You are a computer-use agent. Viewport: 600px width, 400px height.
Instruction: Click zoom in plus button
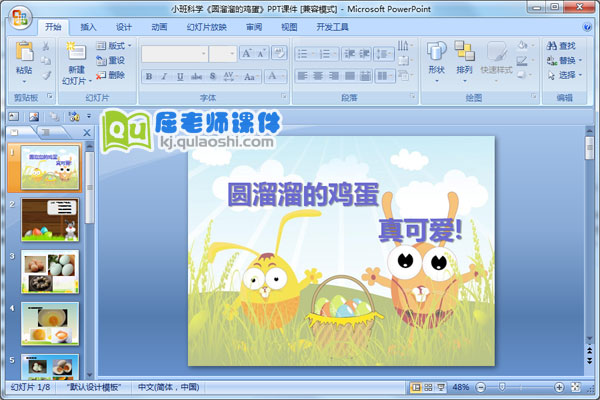[559, 387]
